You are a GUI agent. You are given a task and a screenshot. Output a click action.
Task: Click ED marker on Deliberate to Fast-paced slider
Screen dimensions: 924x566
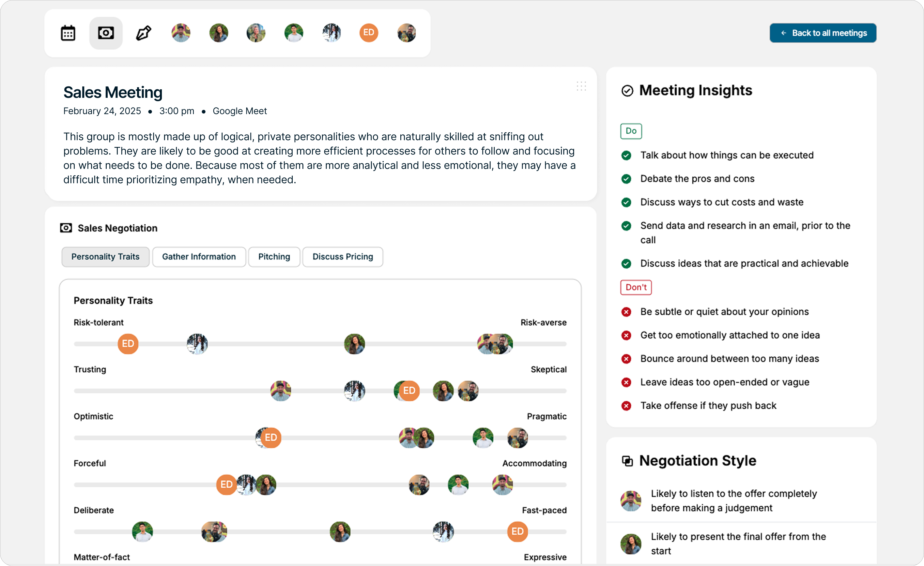coord(517,531)
